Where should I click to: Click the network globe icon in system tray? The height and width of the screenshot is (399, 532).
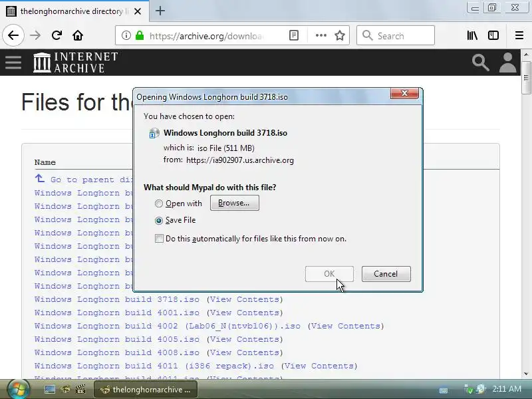[480, 389]
